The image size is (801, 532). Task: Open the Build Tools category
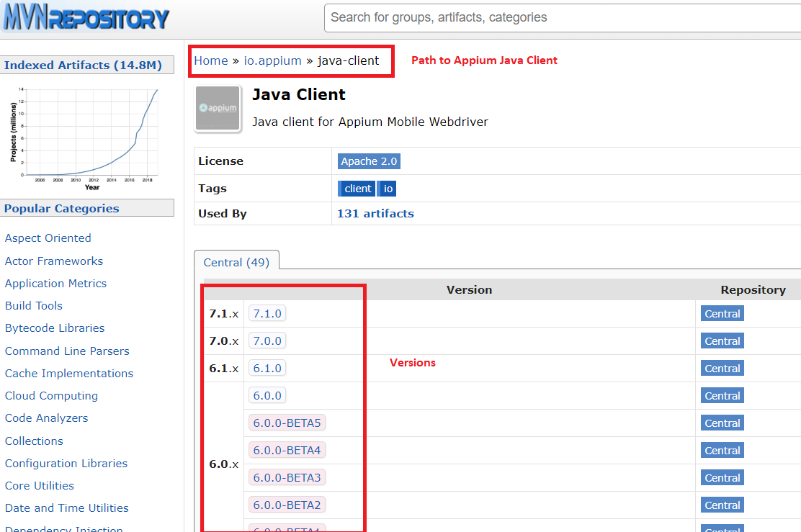click(34, 306)
